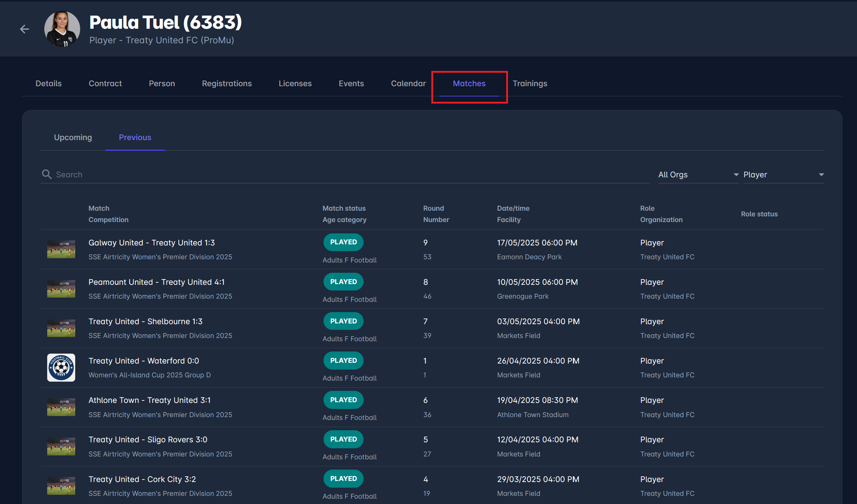This screenshot has width=857, height=504.
Task: Open Treaty United - Sligo Rovers 3:0 match
Action: tap(148, 439)
